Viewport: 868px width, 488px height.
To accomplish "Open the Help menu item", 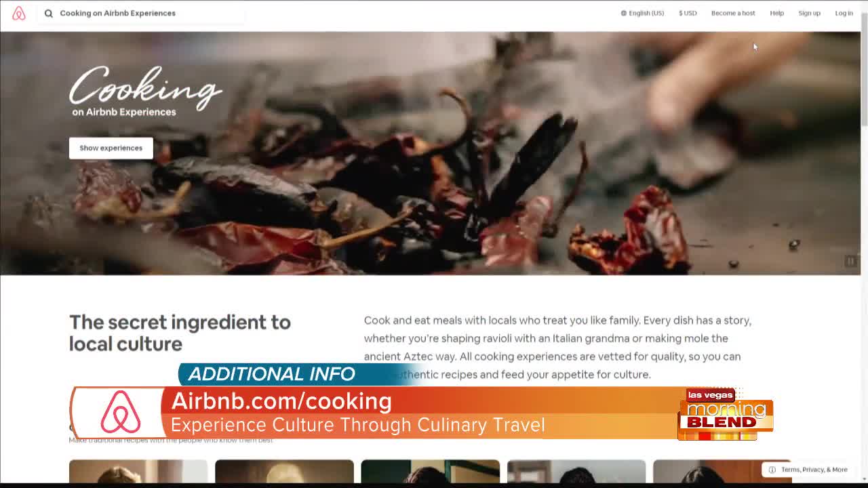I will point(776,14).
